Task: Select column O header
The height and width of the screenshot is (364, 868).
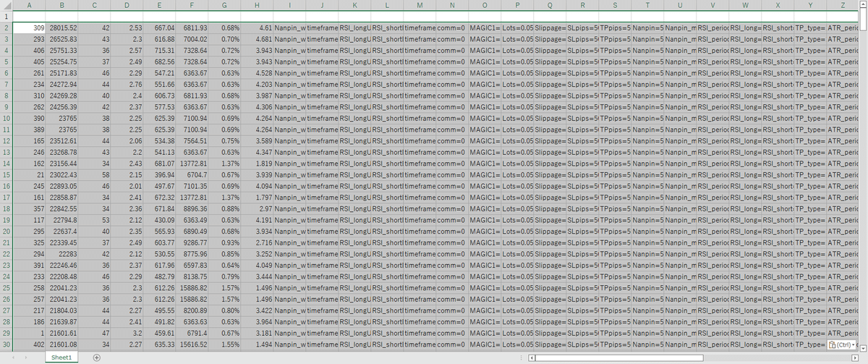Action: coord(484,5)
